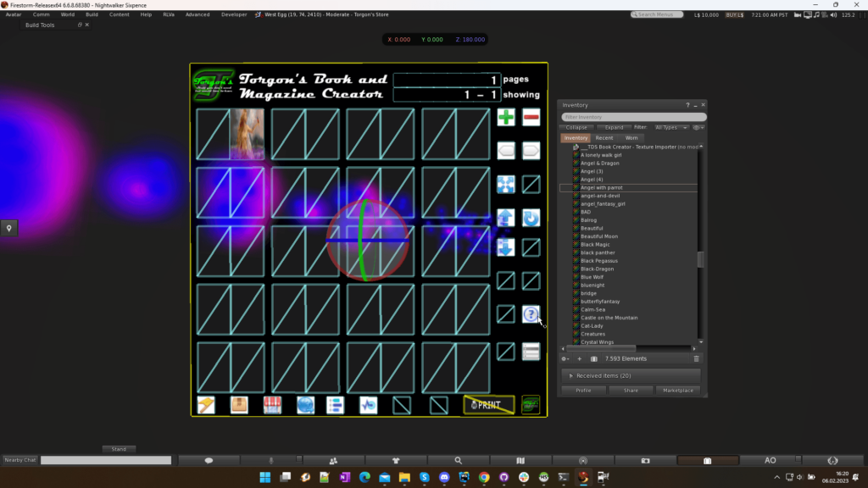Click the Search Menus field
Image resolution: width=868 pixels, height=488 pixels.
[x=657, y=14]
